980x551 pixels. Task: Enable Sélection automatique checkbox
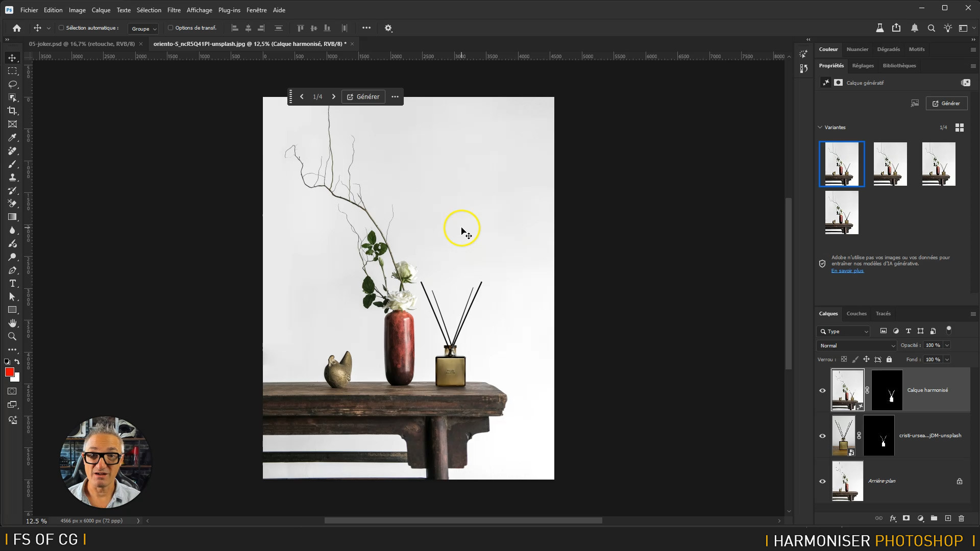[x=61, y=28]
